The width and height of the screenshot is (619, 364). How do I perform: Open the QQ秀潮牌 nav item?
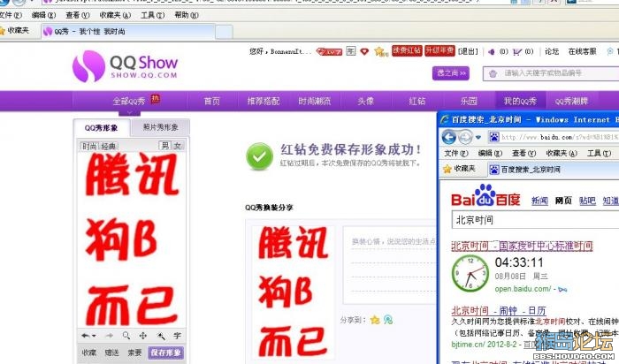(x=571, y=102)
